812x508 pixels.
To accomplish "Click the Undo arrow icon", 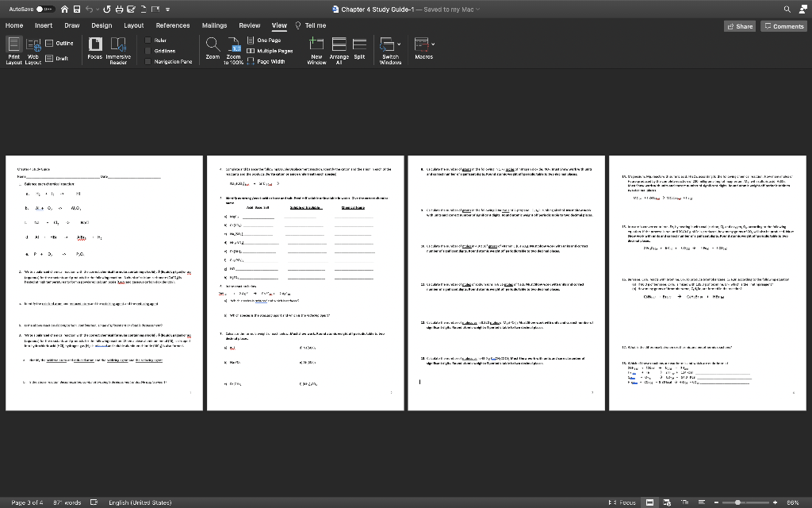I will click(89, 10).
